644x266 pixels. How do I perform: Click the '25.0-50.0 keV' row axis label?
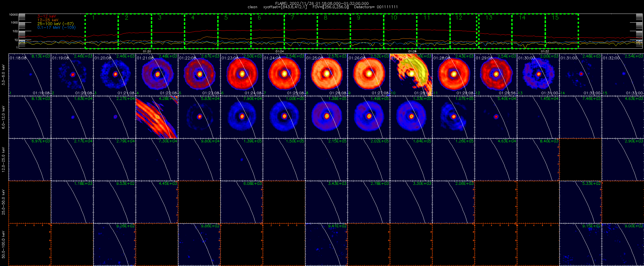3,202
